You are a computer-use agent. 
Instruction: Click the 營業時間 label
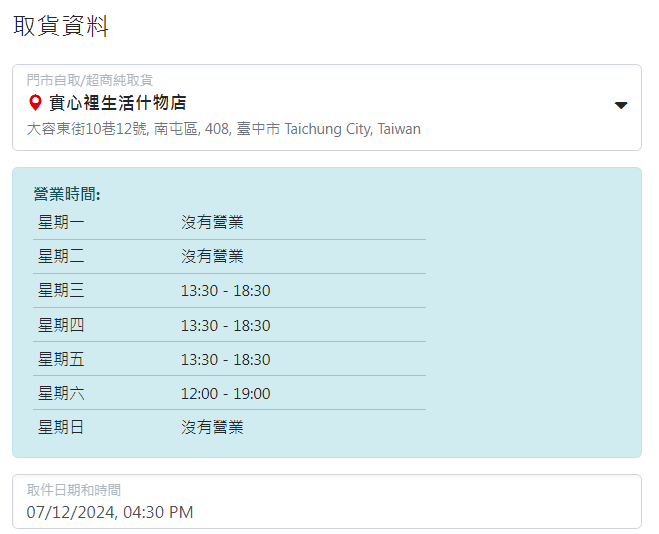tap(67, 195)
